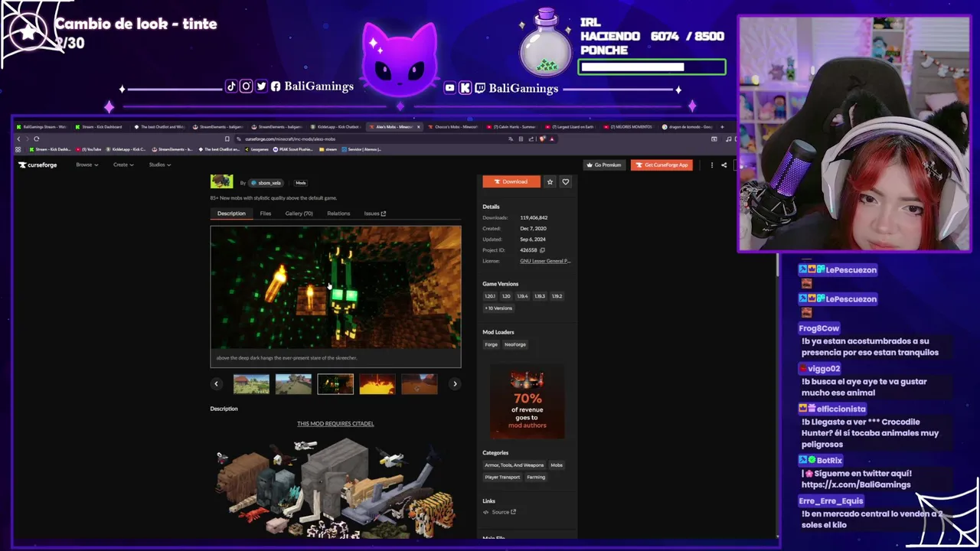980x551 pixels.
Task: Open author sbom_xela profile link
Action: [x=267, y=183]
